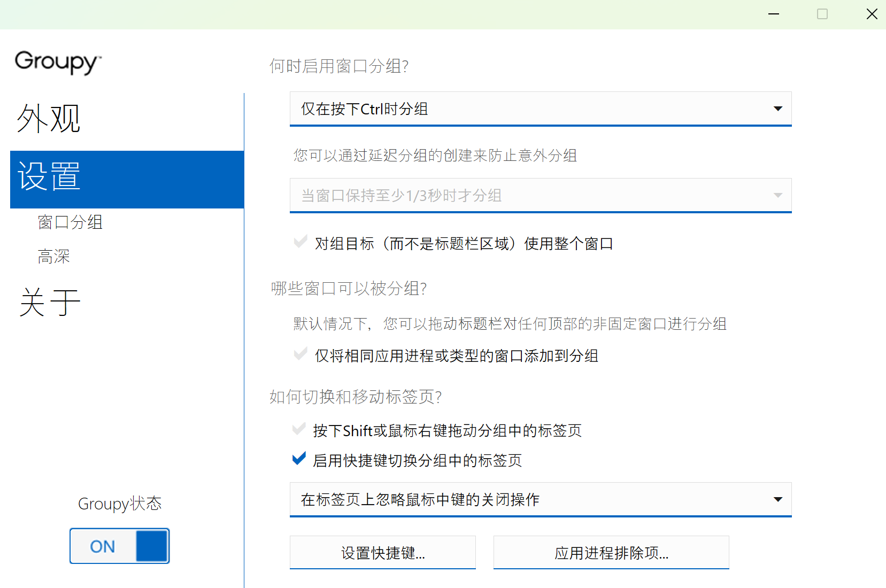The height and width of the screenshot is (588, 886).
Task: Click the Groupy logo
Action: (x=58, y=63)
